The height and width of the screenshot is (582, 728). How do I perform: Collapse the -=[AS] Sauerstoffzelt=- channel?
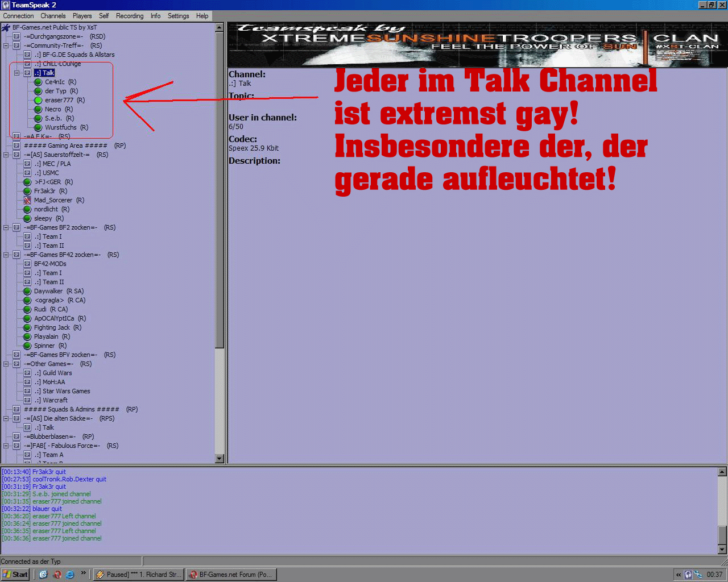(x=6, y=155)
